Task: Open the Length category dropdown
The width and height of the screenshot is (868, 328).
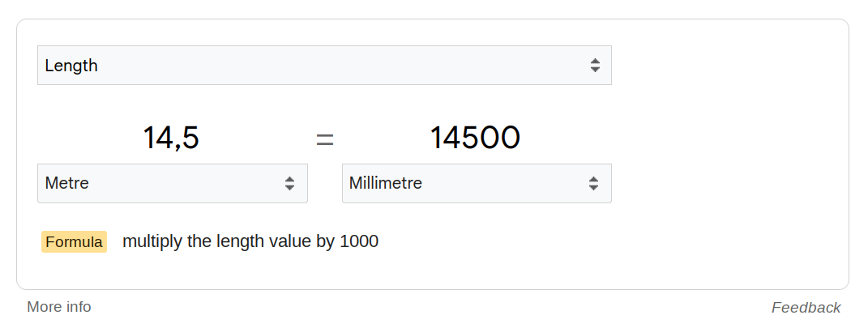Action: tap(324, 66)
